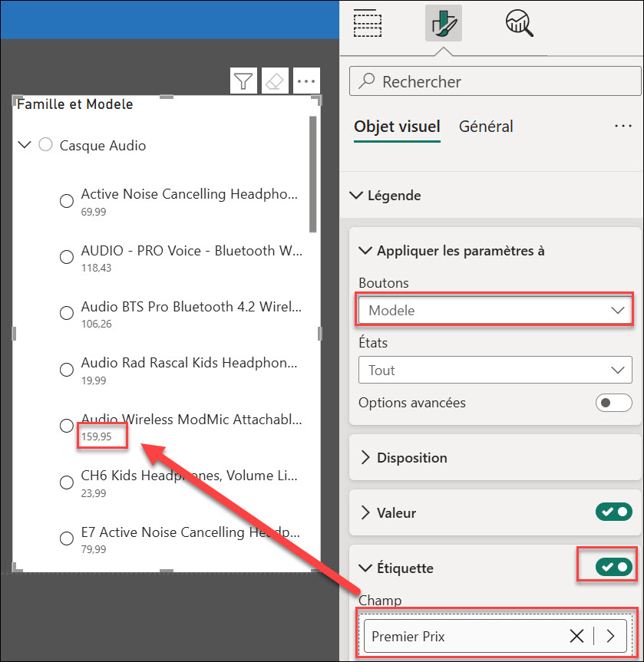Click the eraser clear selections icon

[x=274, y=81]
